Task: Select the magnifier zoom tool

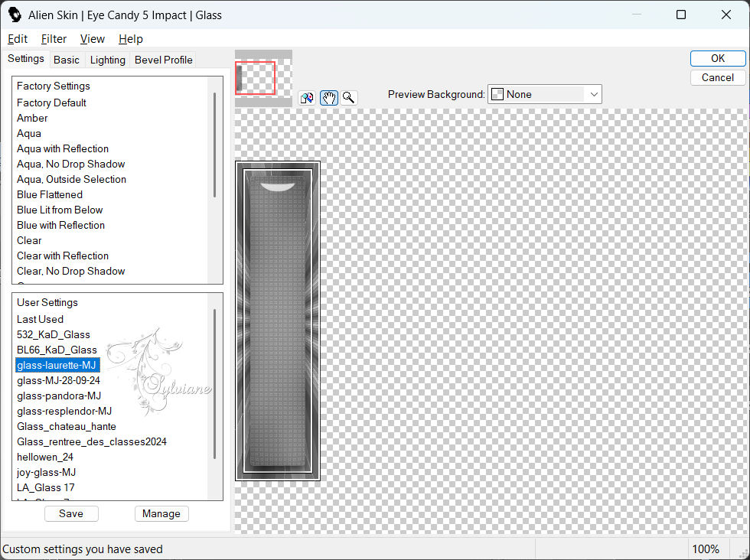Action: [349, 98]
